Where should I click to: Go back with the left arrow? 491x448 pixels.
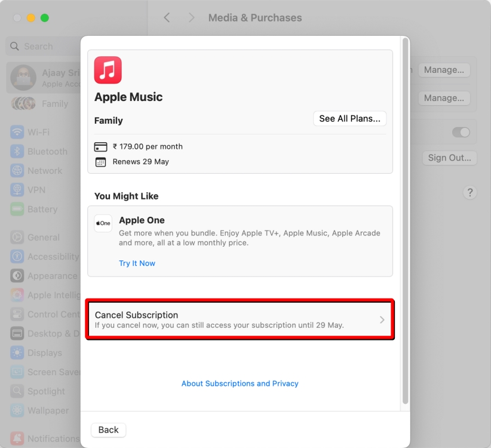coord(167,17)
